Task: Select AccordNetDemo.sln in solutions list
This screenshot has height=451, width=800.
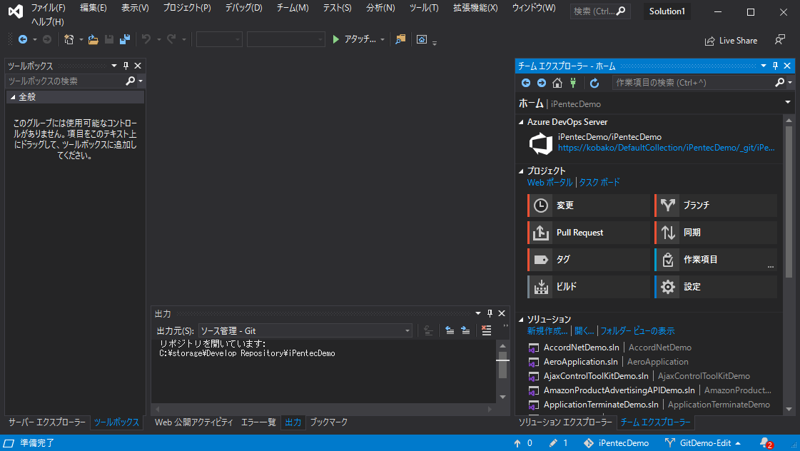Action: point(581,347)
